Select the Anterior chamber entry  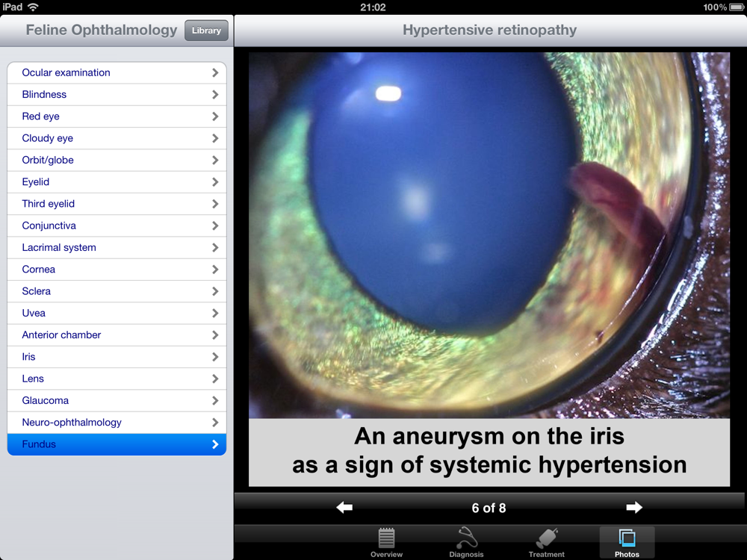point(61,335)
